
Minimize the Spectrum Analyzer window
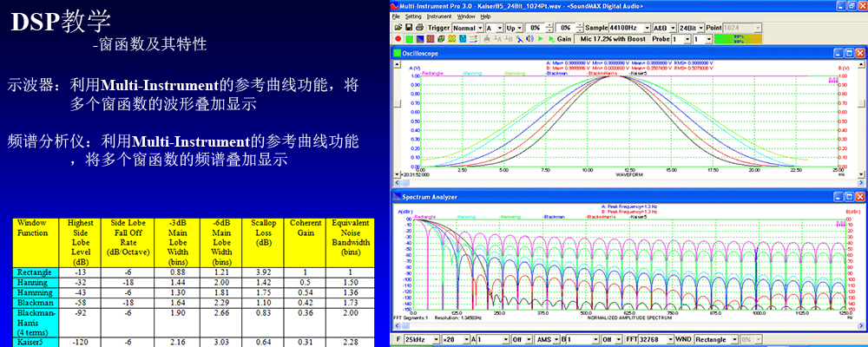pos(838,196)
